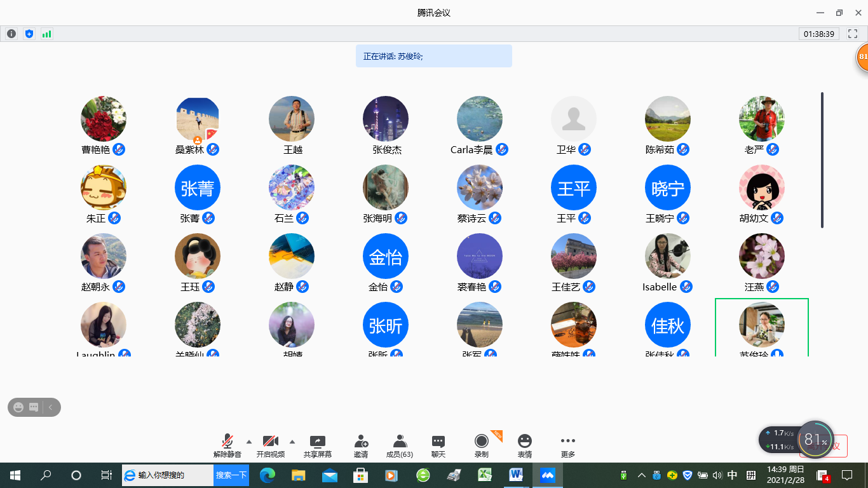The height and width of the screenshot is (488, 868).
Task: Click the share screen icon (共享屏幕)
Action: [x=317, y=442]
